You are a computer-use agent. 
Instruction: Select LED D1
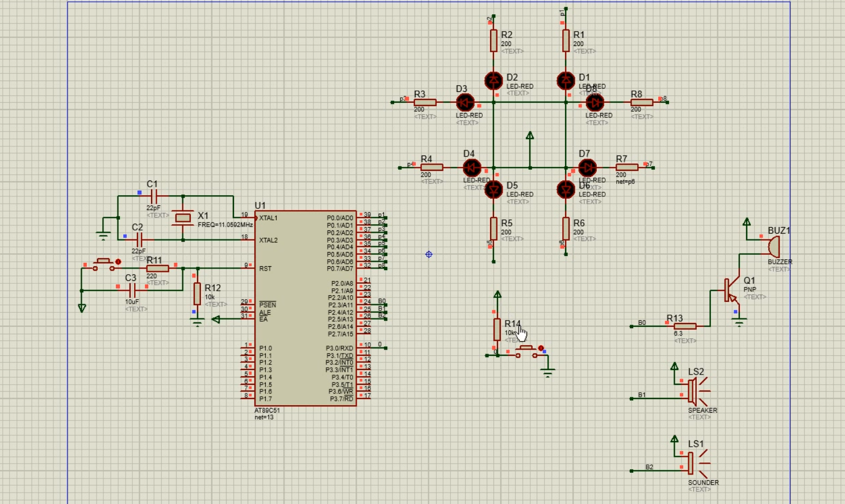click(566, 81)
